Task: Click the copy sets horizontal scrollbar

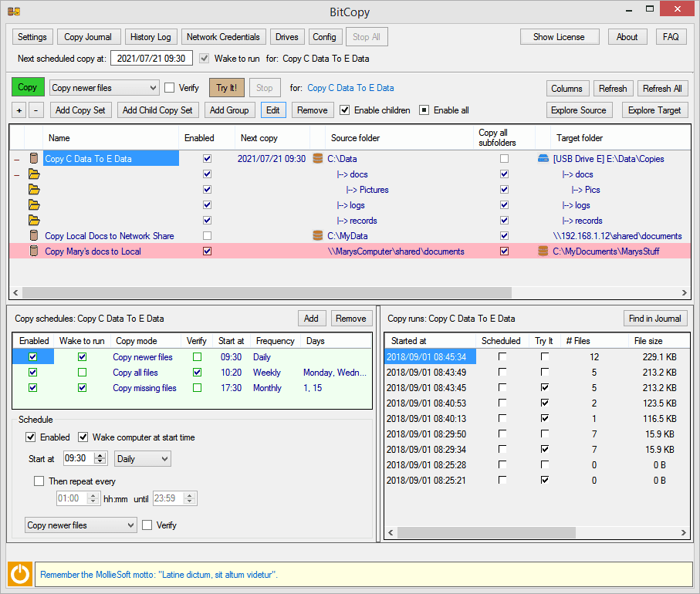Action: (x=266, y=293)
